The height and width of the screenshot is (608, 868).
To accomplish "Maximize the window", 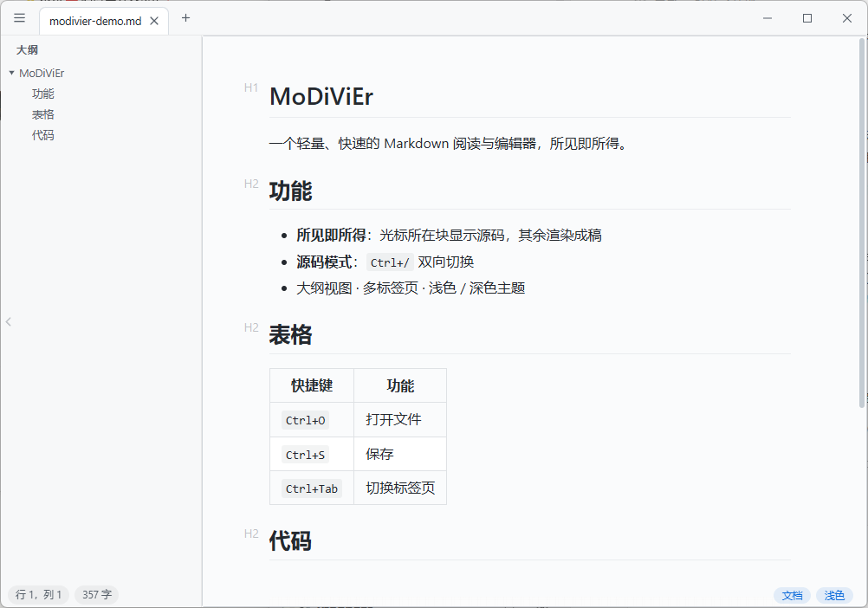I will pos(807,18).
